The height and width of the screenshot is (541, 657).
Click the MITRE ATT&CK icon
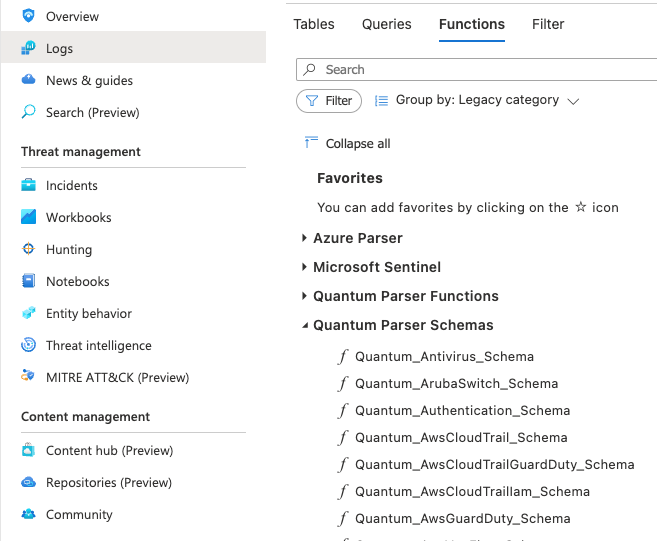[28, 377]
